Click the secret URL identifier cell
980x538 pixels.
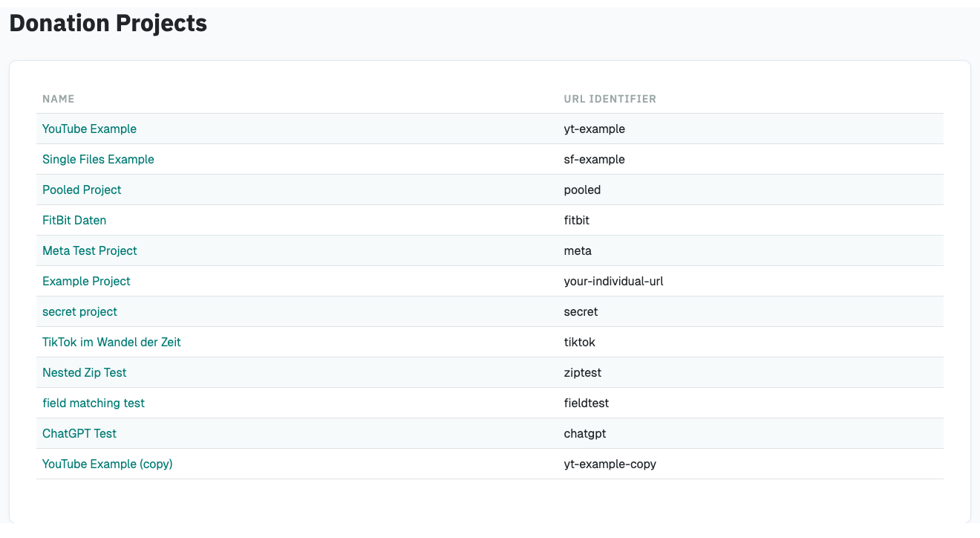coord(581,311)
